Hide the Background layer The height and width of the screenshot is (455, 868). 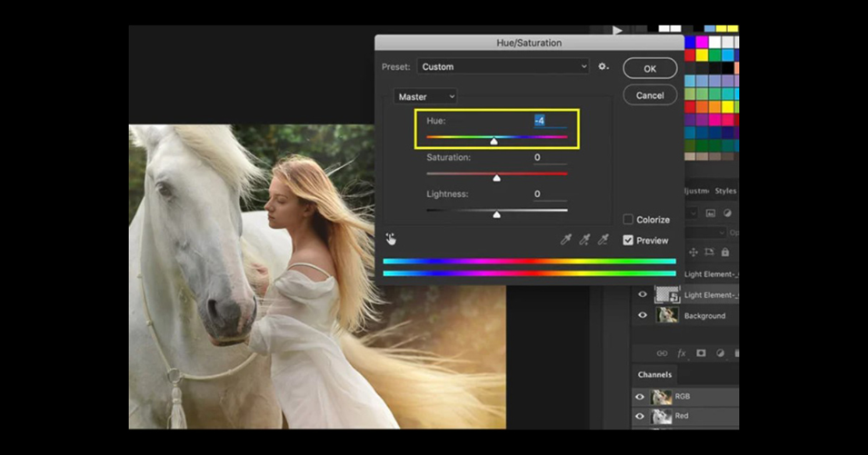pyautogui.click(x=643, y=315)
